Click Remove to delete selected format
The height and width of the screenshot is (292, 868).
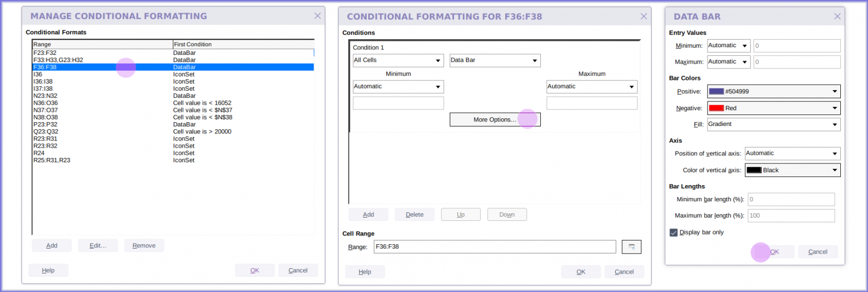click(x=144, y=246)
